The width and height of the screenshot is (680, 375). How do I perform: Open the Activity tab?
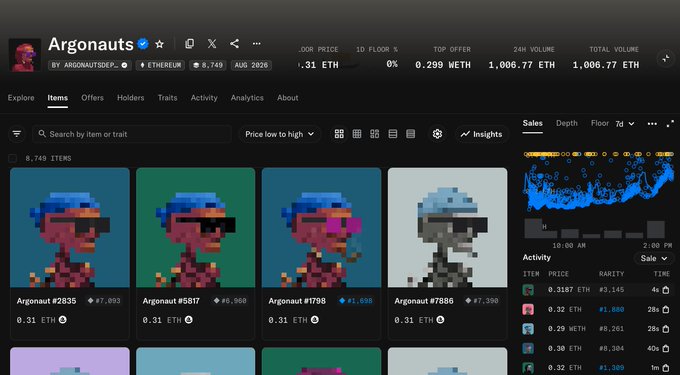204,98
